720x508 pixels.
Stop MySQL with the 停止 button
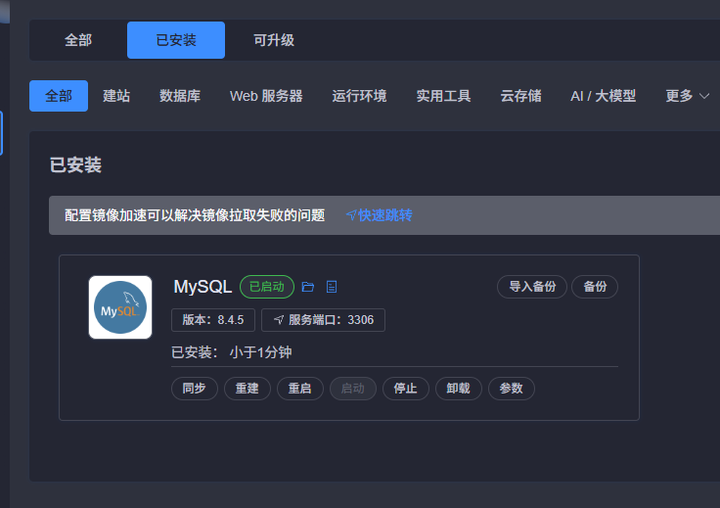(x=405, y=389)
